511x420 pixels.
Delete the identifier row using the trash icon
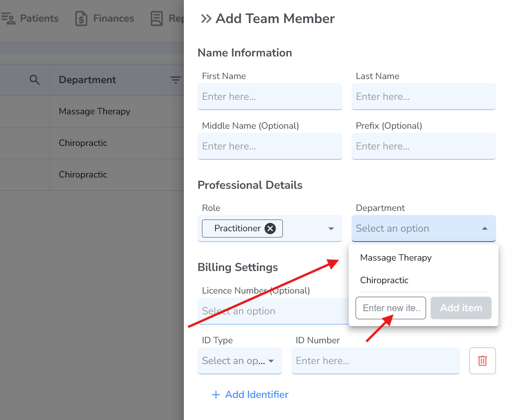coord(482,360)
